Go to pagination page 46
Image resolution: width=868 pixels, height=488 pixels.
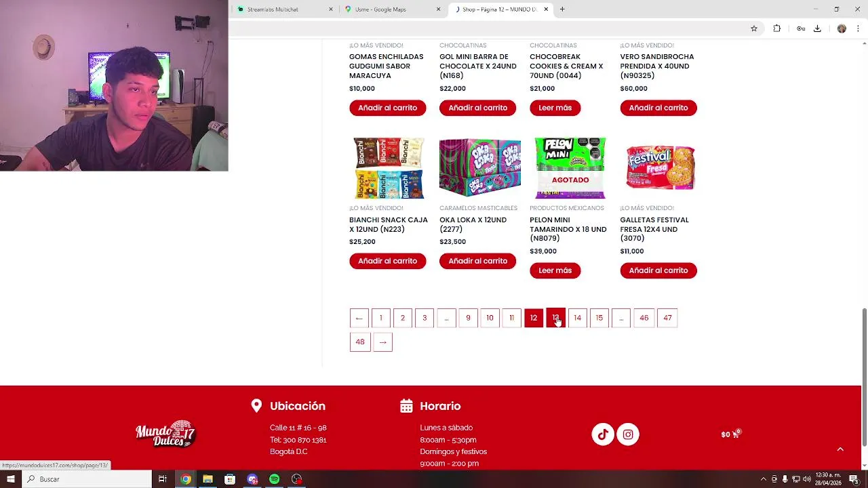coord(644,318)
